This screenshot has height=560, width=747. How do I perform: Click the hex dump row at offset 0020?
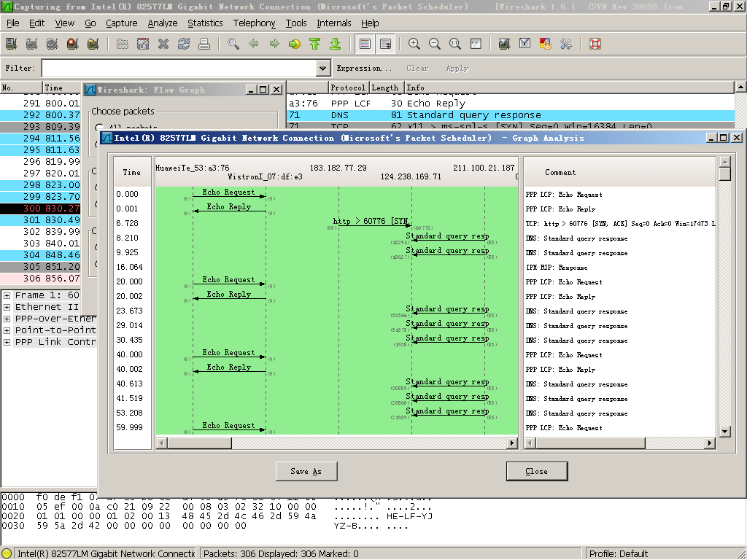pyautogui.click(x=217, y=516)
